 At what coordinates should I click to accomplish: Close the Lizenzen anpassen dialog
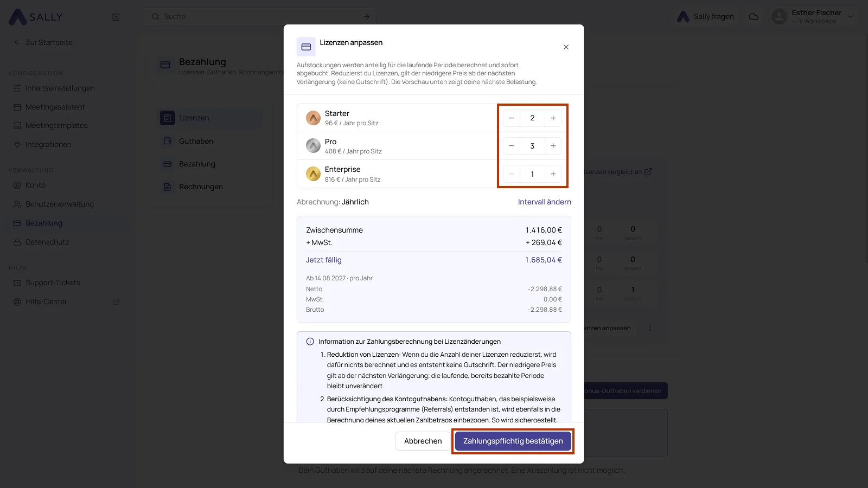[566, 47]
